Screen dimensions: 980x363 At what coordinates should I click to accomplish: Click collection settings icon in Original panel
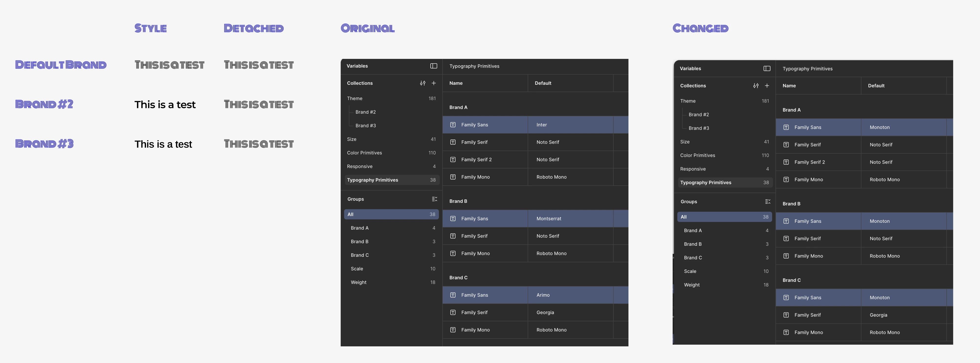422,83
